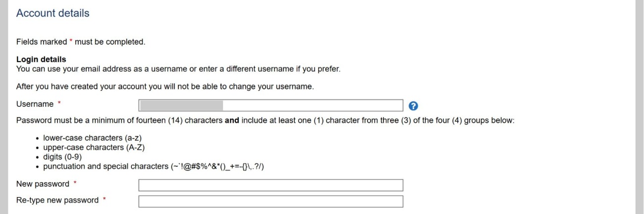The height and width of the screenshot is (214, 644).
Task: Click the Re-type new password label
Action: coord(57,200)
